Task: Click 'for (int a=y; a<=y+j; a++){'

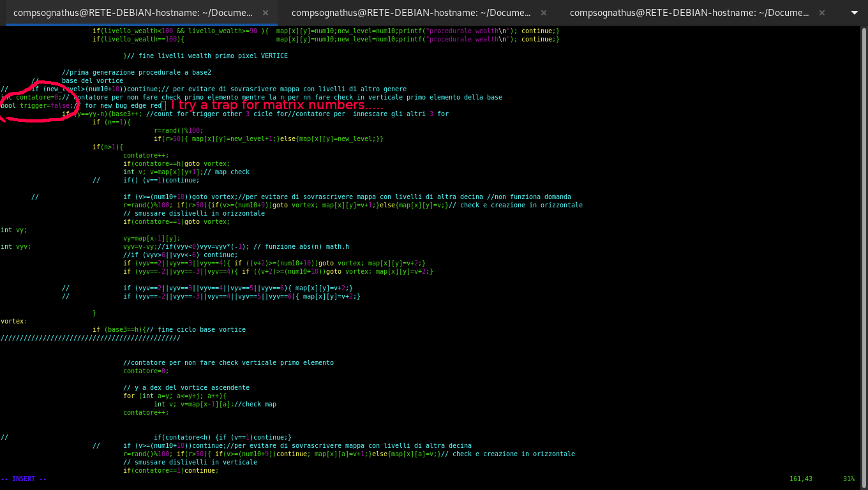Action: click(175, 396)
